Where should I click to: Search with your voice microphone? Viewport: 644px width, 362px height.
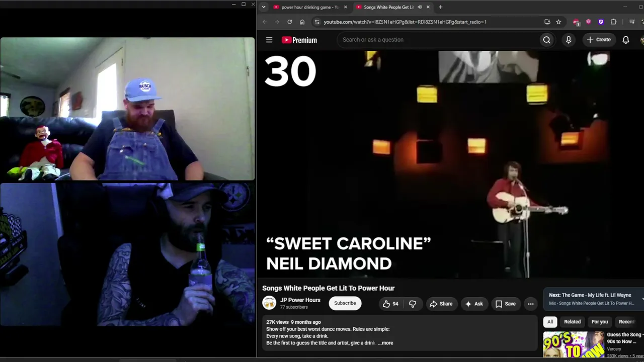[x=569, y=40]
